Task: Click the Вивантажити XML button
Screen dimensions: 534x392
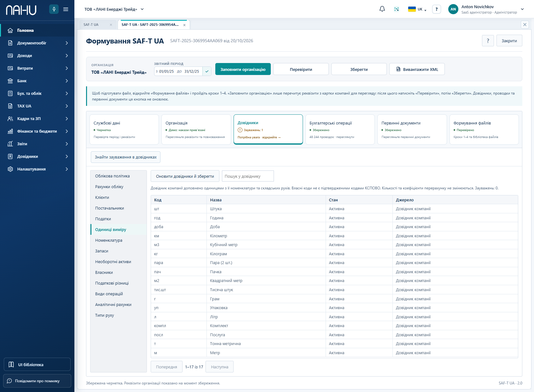Action: tap(417, 69)
